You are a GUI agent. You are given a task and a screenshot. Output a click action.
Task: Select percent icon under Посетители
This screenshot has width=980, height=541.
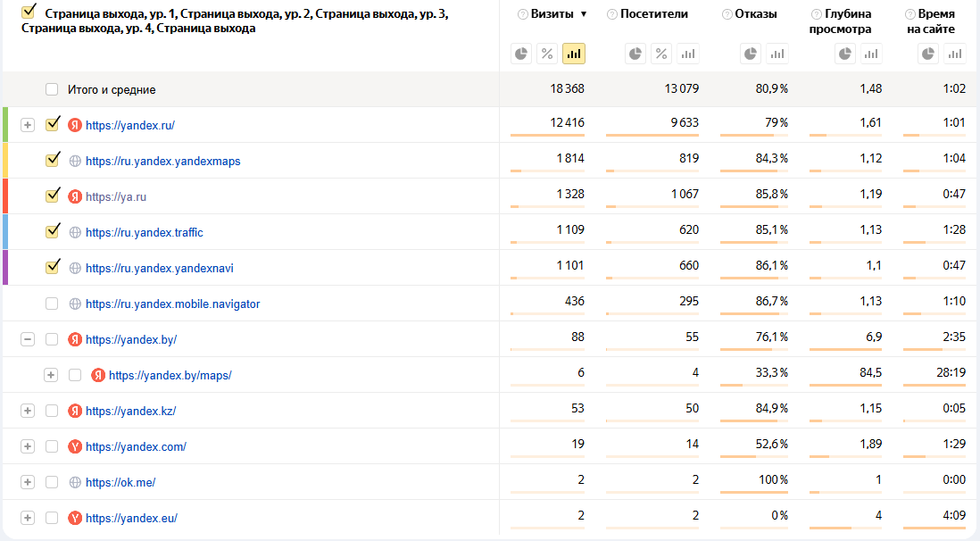coord(661,54)
